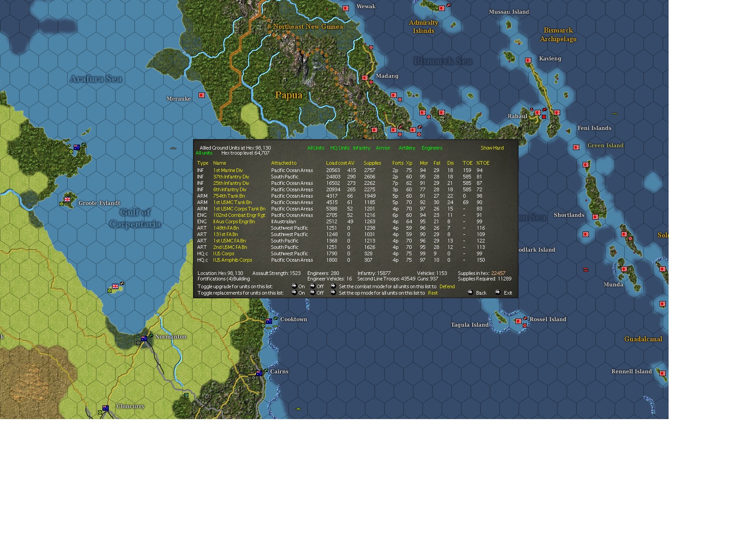Screen dimensions: 750x560
Task: Select the Australian flag base north of Groote Eylandt
Action: point(77,147)
